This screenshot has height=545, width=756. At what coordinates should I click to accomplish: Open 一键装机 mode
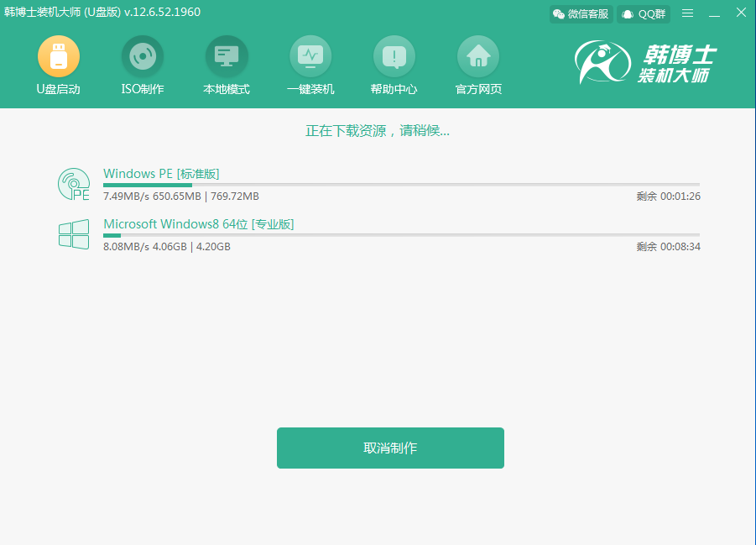tap(310, 58)
